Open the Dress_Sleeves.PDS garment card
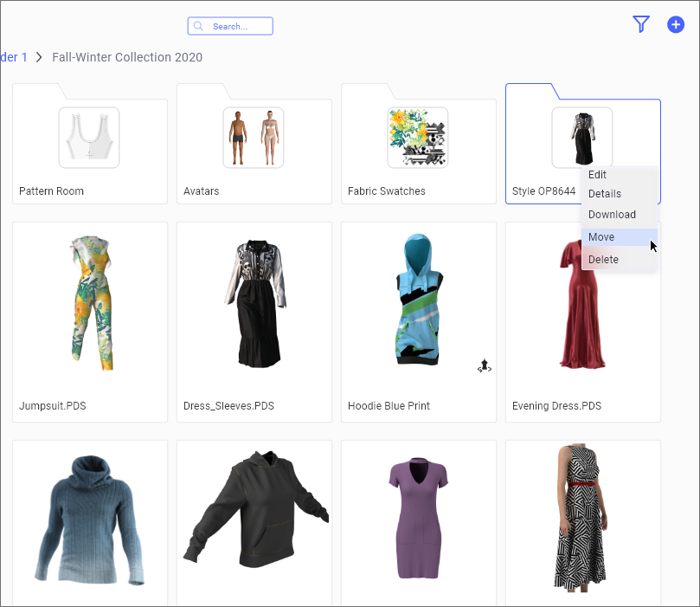700x607 pixels. point(254,322)
